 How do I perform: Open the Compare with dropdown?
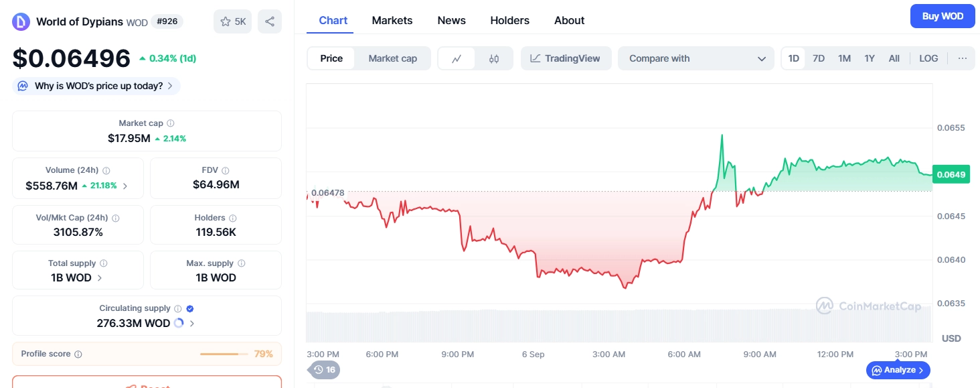point(696,58)
